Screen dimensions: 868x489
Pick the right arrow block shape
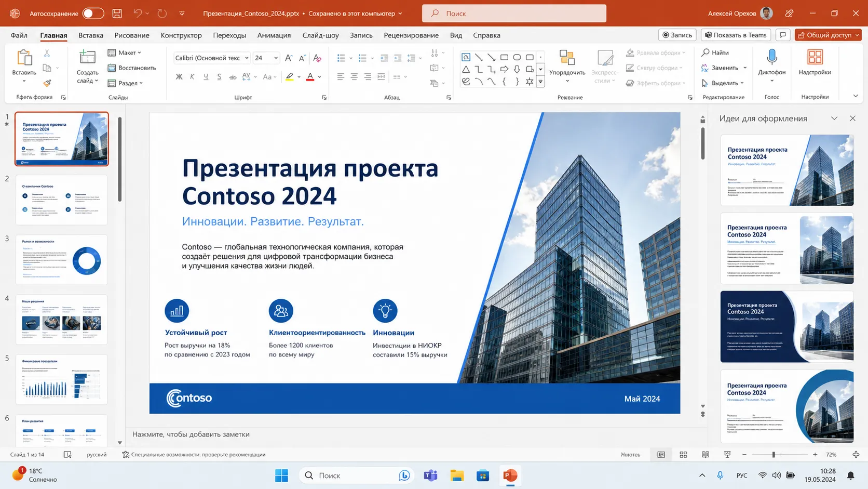pyautogui.click(x=504, y=69)
